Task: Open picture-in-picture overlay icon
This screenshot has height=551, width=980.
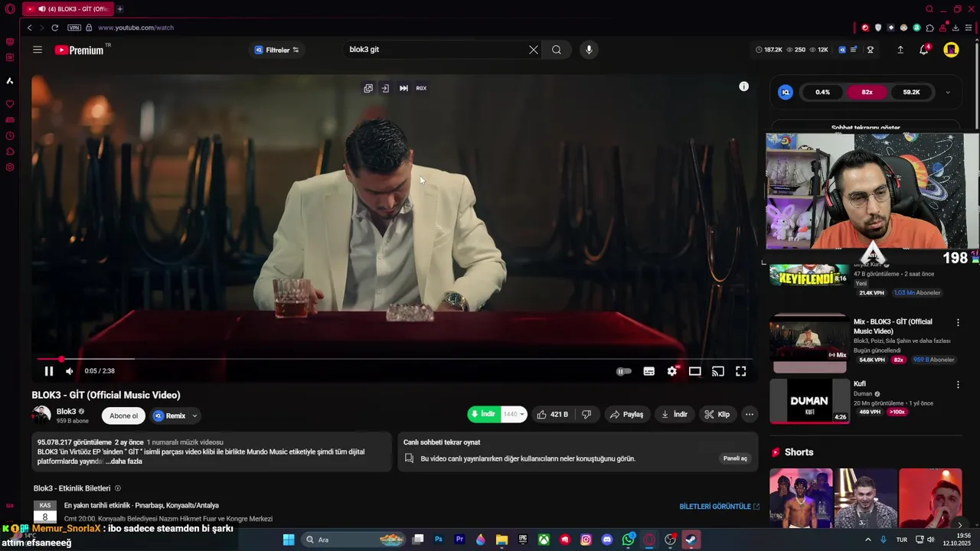Action: pyautogui.click(x=368, y=88)
